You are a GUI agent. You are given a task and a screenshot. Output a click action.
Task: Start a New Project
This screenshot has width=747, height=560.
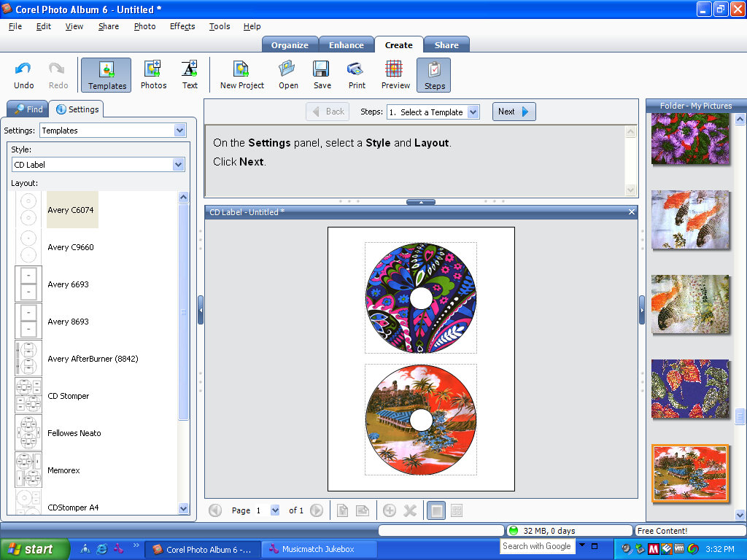[x=241, y=75]
